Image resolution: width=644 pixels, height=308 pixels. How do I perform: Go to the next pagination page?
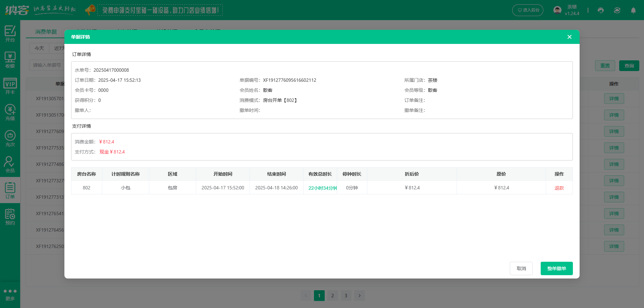(x=359, y=296)
